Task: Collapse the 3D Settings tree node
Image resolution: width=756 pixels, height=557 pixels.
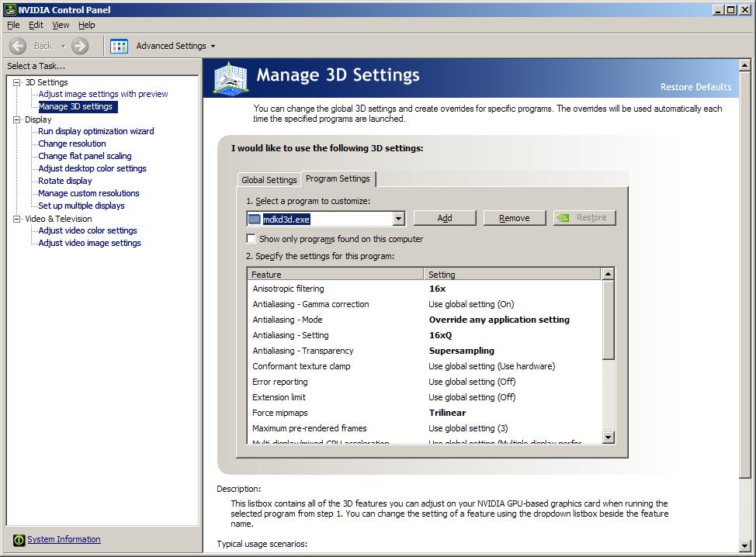Action: point(17,82)
